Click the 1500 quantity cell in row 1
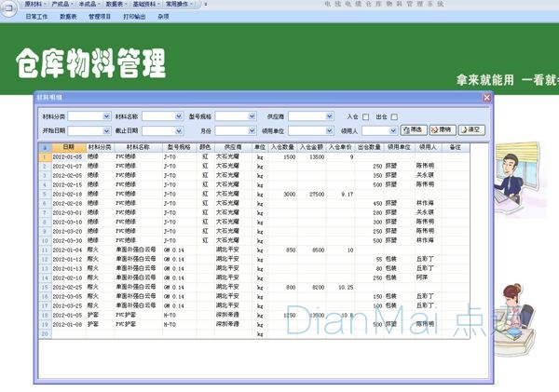Image resolution: width=559 pixels, height=392 pixels. point(282,156)
